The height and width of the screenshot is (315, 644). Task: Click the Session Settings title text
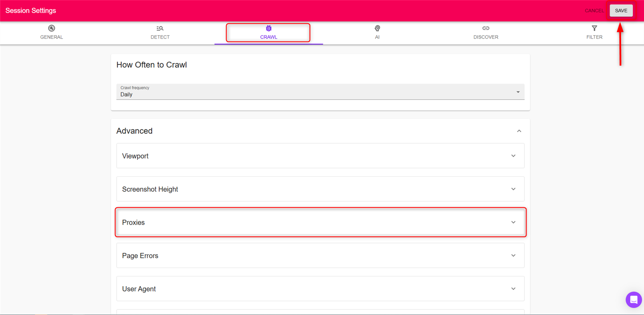coord(31,11)
